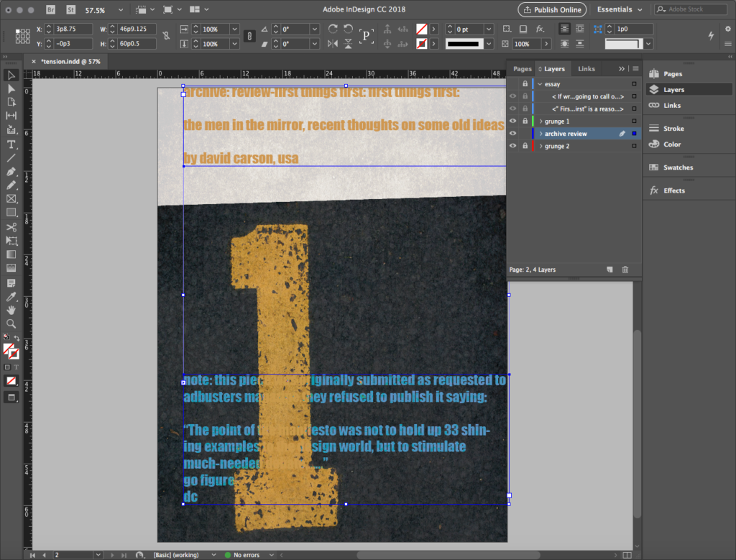Open the Links tab
This screenshot has height=560, width=736.
586,69
